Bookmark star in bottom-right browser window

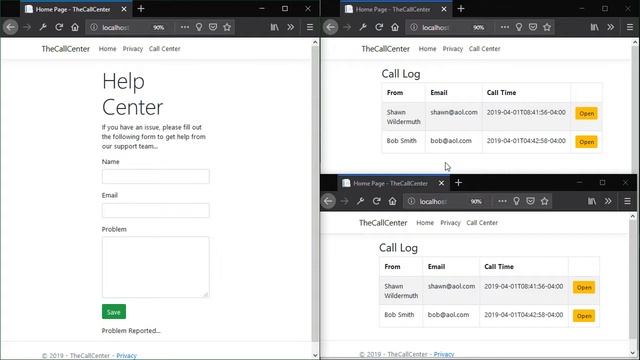[544, 201]
